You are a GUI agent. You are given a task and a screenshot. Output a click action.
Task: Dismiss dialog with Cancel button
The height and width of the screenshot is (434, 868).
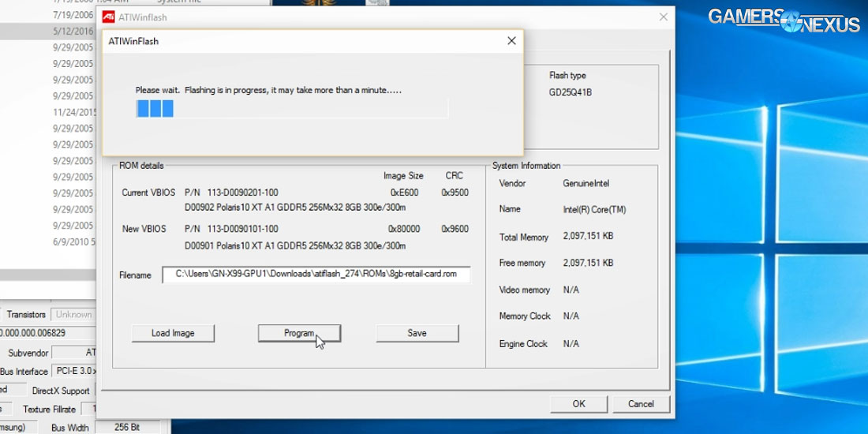coord(641,403)
